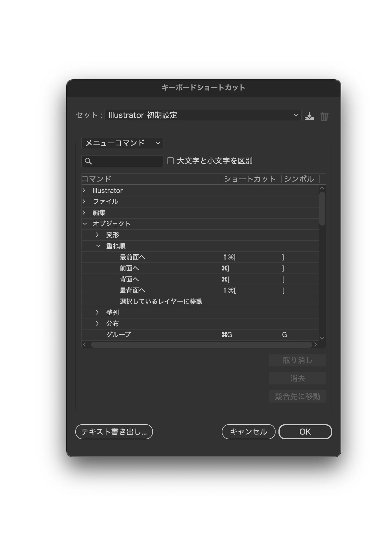Expand the 変形 submenu row

coord(97,235)
